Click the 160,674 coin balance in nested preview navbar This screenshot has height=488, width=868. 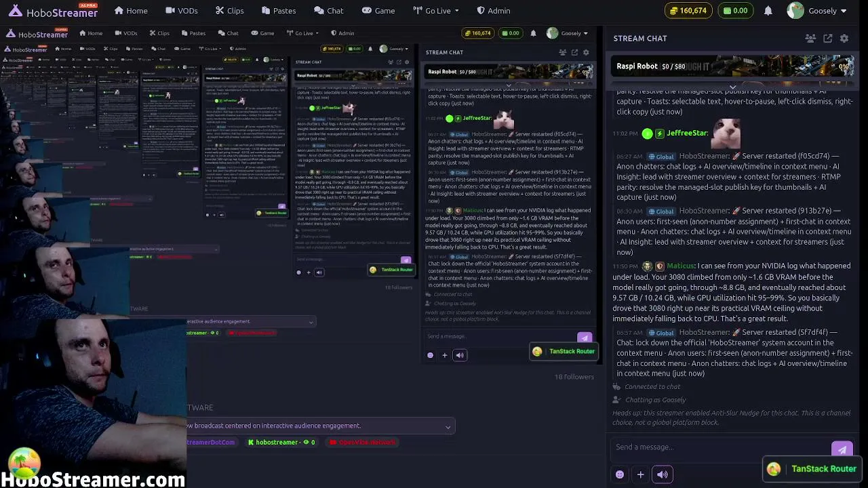pos(477,33)
